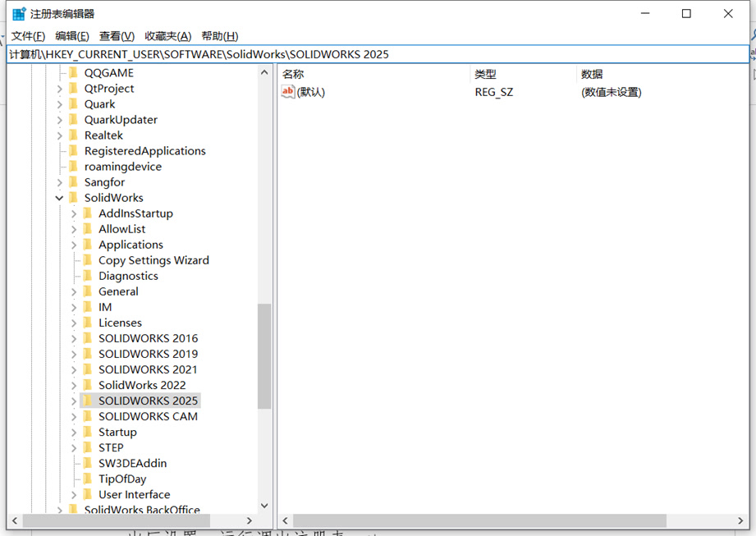Expand the AddInsStartup key
This screenshot has height=536, width=756.
pos(74,213)
